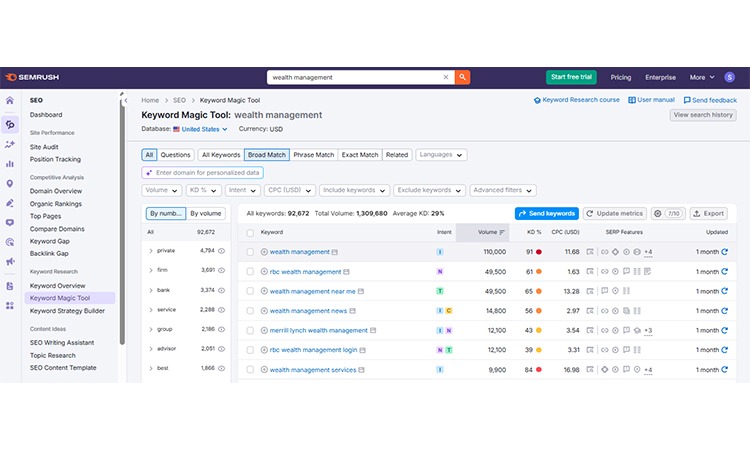750x450 pixels.
Task: Refresh metrics for wealth management row
Action: tap(725, 252)
